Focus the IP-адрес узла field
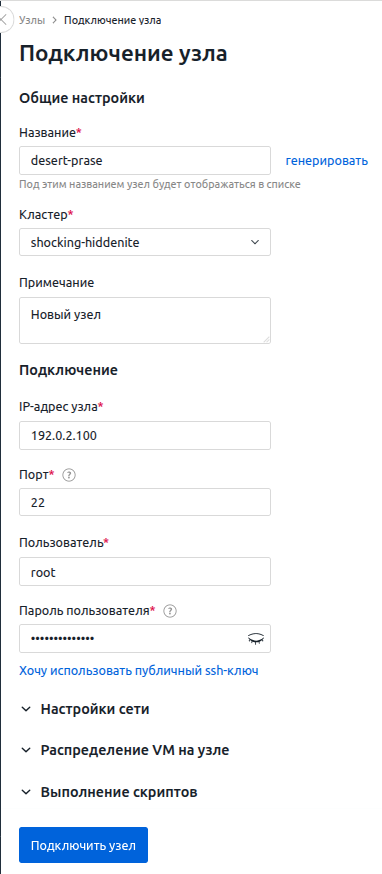The image size is (382, 874). (145, 435)
